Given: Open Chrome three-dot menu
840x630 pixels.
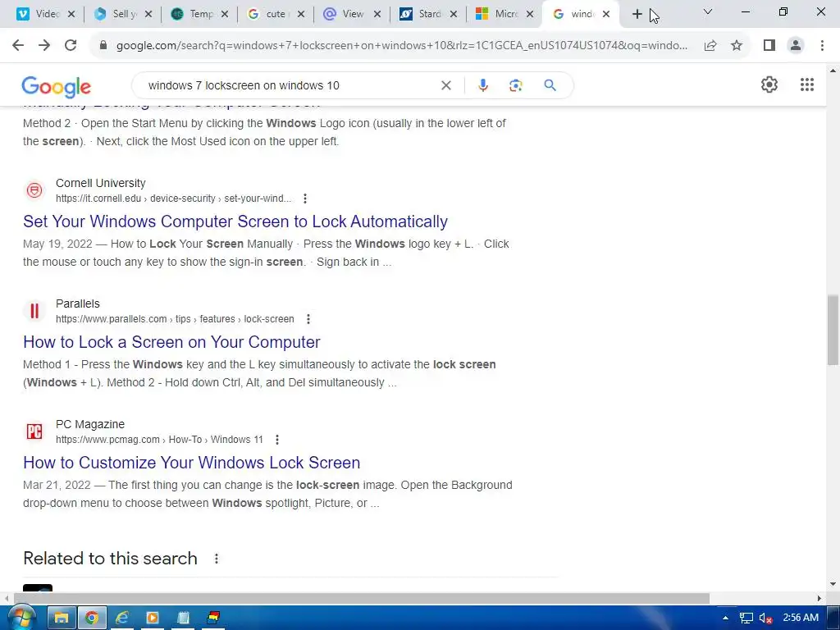Looking at the screenshot, I should pyautogui.click(x=822, y=46).
